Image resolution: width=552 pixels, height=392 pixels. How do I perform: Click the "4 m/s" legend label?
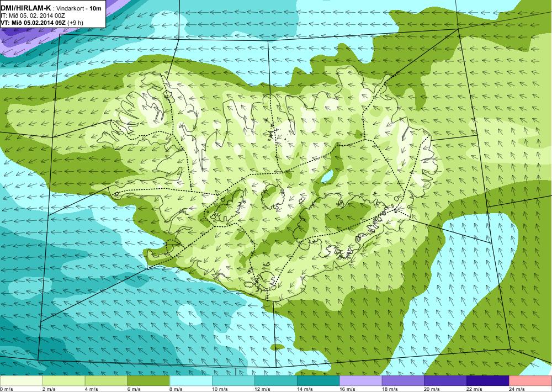point(92,389)
